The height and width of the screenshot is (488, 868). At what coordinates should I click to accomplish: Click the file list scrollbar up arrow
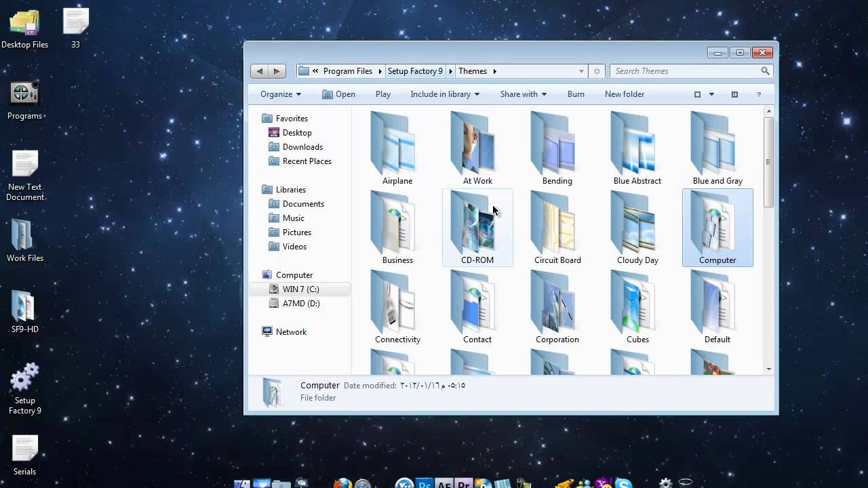coord(768,111)
